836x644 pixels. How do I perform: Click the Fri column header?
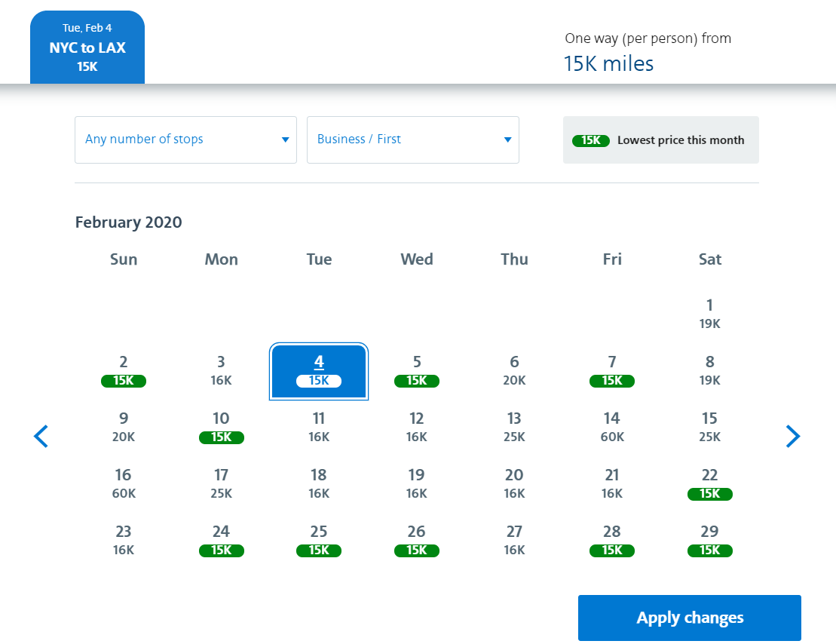[612, 259]
